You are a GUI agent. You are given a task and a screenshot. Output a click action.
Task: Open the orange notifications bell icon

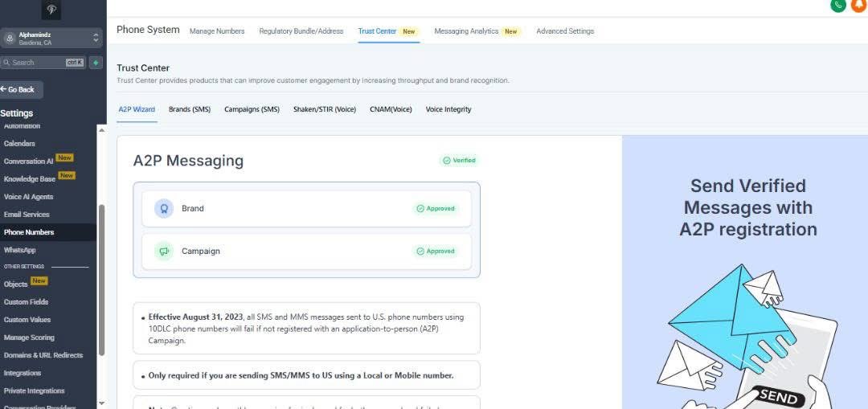click(x=858, y=5)
